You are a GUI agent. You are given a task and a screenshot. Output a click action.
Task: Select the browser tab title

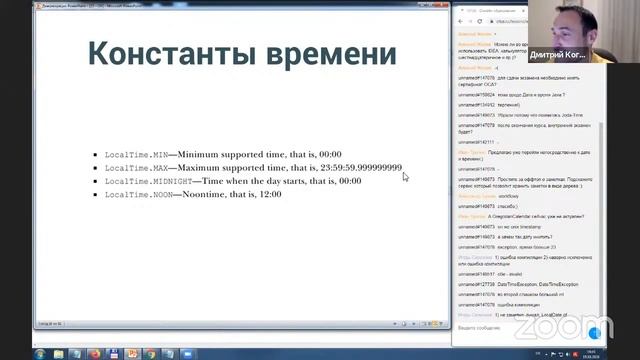[491, 11]
